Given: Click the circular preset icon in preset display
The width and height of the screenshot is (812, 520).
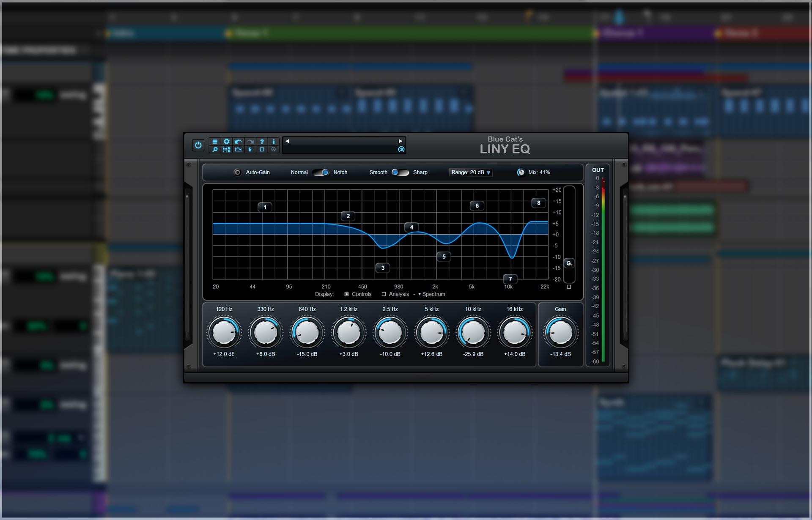Looking at the screenshot, I should [x=401, y=149].
